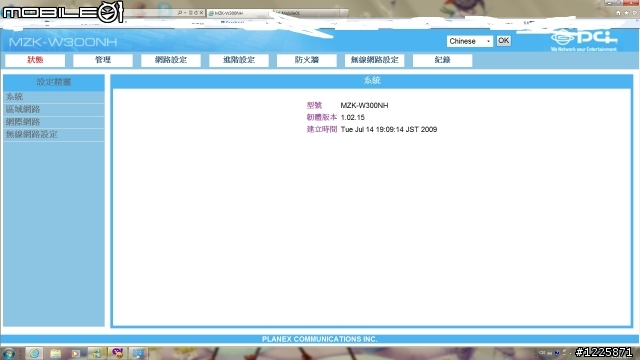Open Yahoo Messenger from taskbar
The width and height of the screenshot is (640, 360).
[118, 353]
